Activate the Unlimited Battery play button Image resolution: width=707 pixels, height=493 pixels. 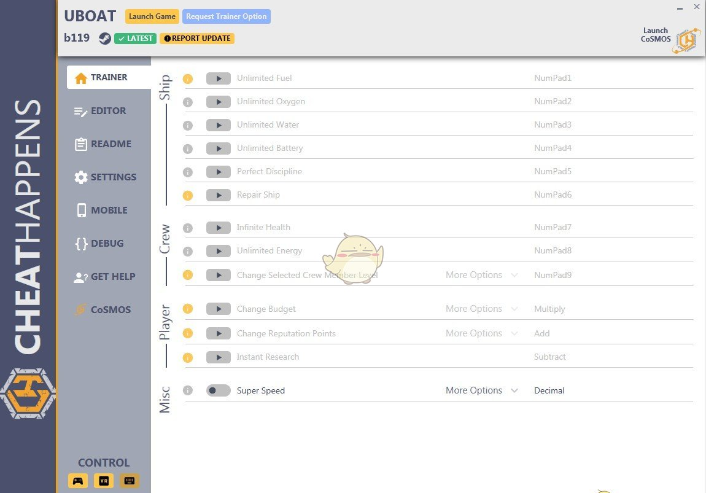pyautogui.click(x=218, y=148)
